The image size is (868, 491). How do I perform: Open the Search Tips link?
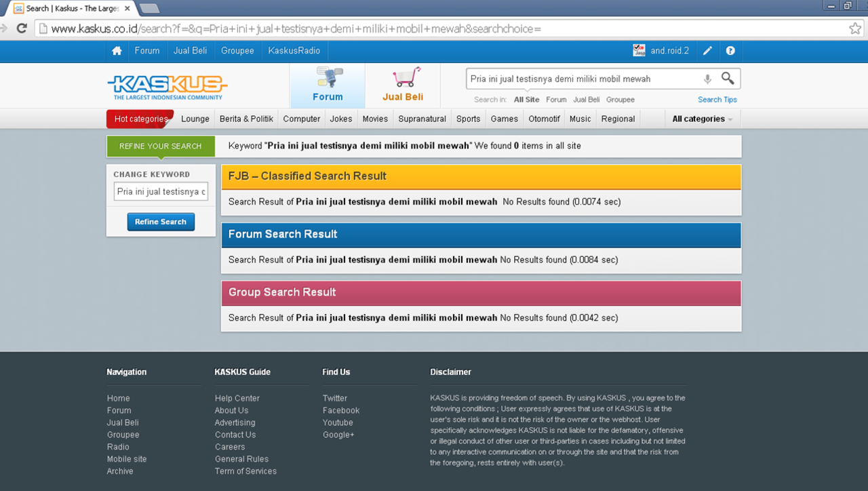pyautogui.click(x=717, y=100)
